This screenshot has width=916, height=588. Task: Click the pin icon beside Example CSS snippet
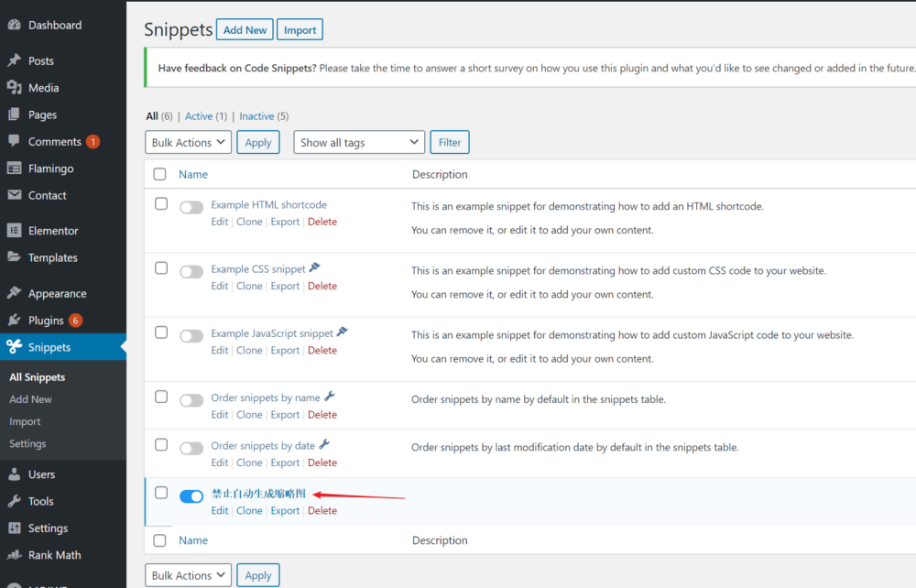315,267
